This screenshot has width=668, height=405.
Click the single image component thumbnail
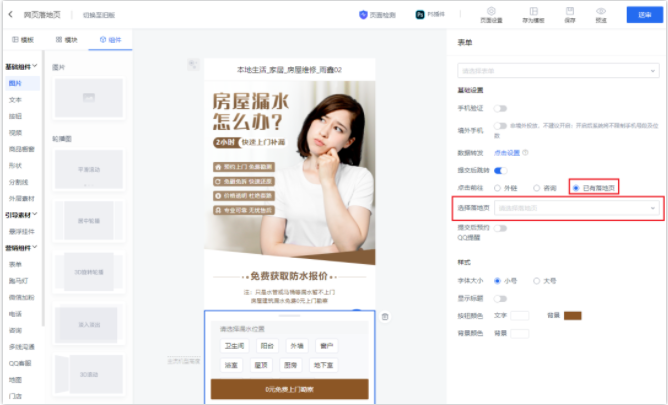coord(89,98)
